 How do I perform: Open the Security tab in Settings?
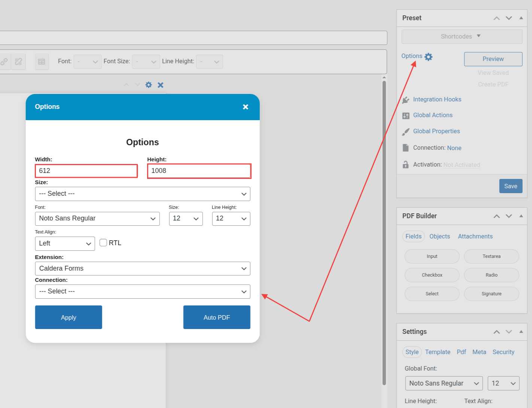click(x=503, y=352)
